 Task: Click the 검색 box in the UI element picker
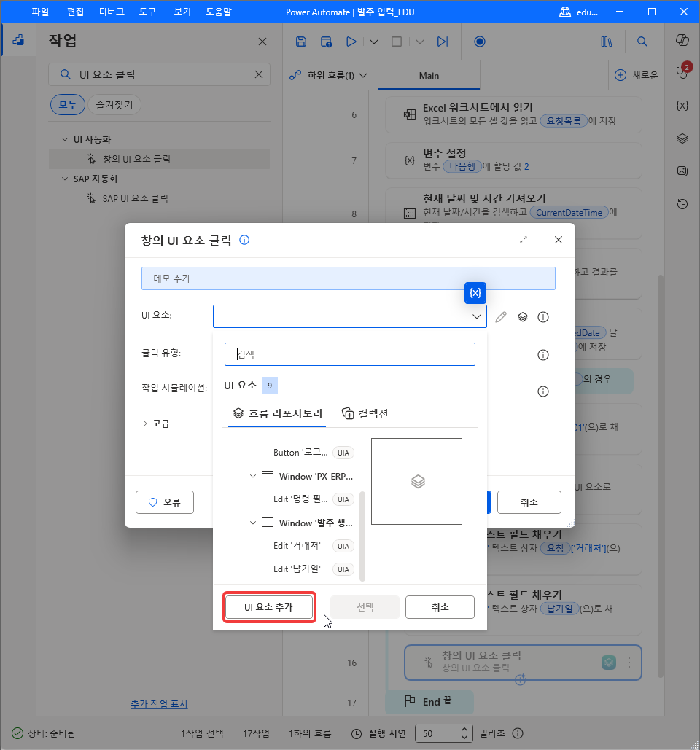click(350, 354)
